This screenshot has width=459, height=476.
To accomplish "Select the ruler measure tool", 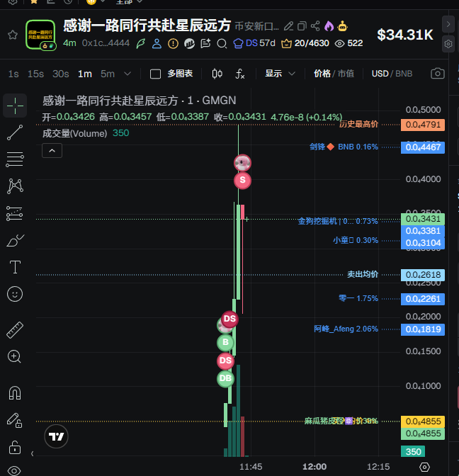I will 15,330.
